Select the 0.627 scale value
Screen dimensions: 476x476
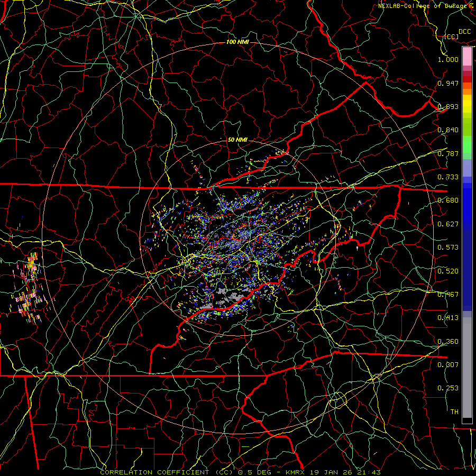click(x=448, y=224)
